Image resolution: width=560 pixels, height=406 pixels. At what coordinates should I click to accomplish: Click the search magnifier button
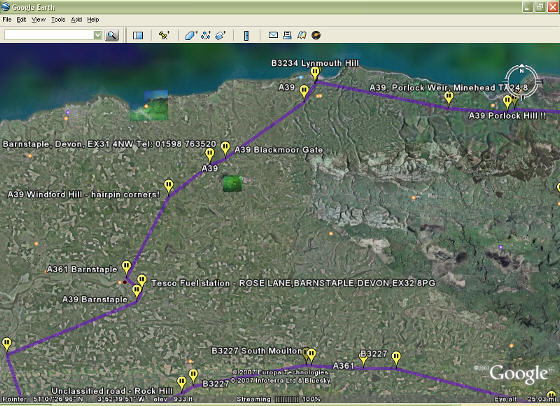(112, 35)
